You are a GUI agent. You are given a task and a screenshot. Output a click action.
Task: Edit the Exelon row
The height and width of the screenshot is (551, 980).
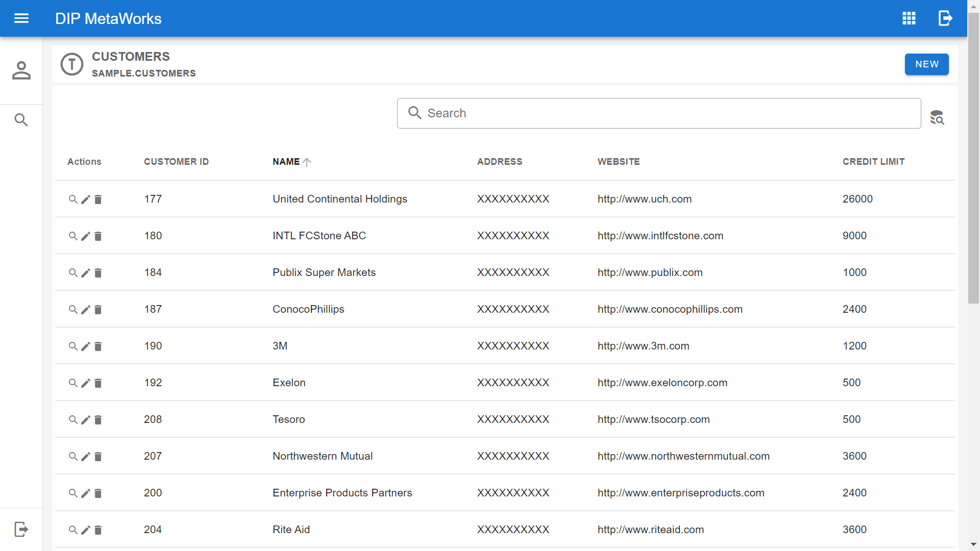coord(86,383)
